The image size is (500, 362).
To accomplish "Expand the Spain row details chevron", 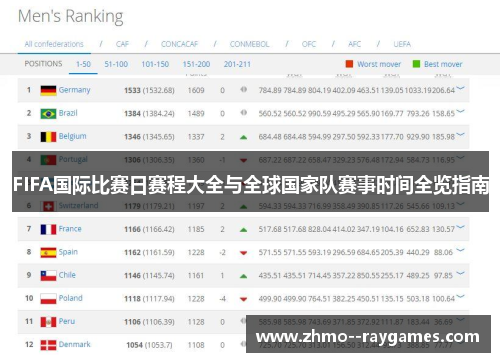I will (460, 250).
